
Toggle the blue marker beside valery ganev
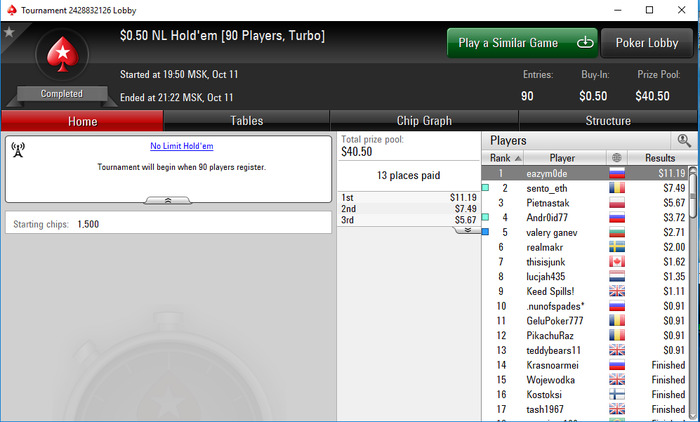[486, 232]
